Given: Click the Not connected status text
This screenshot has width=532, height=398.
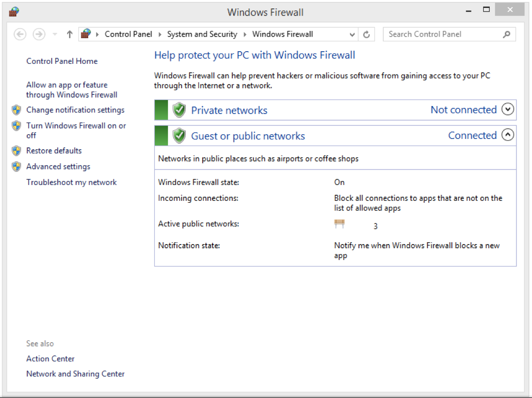Looking at the screenshot, I should pyautogui.click(x=464, y=110).
